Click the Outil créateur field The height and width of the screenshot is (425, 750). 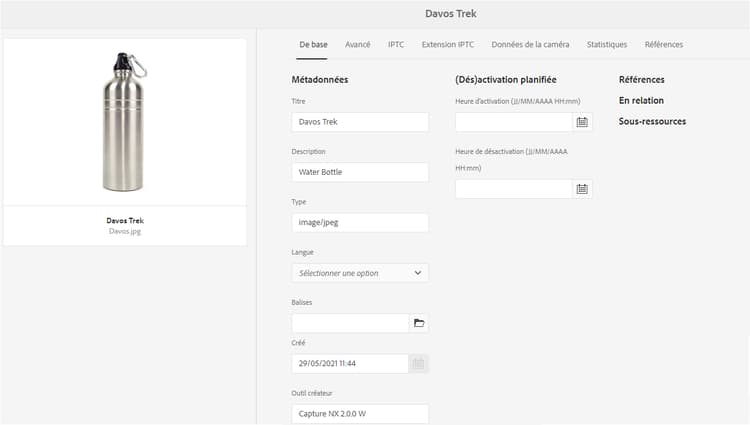(x=360, y=414)
